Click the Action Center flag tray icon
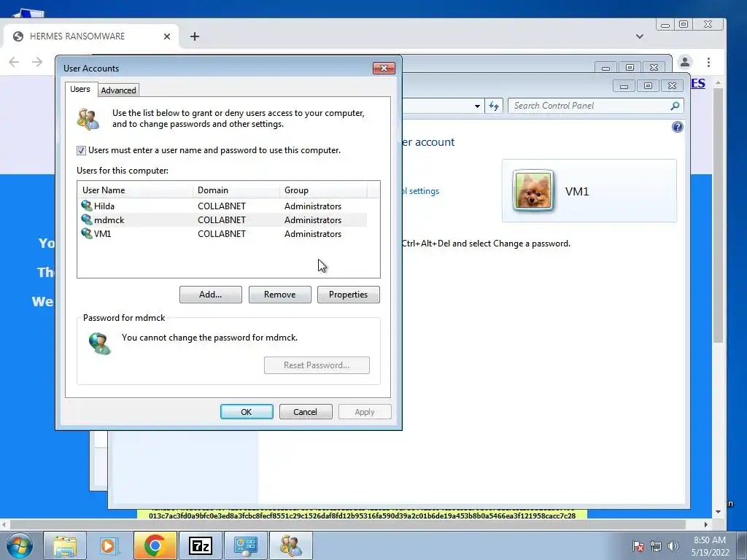The image size is (747, 560). pos(638,546)
